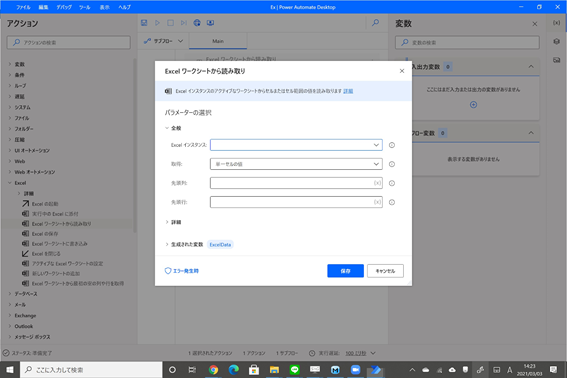
Task: Click the 先頭行 input field
Action: pos(296,202)
